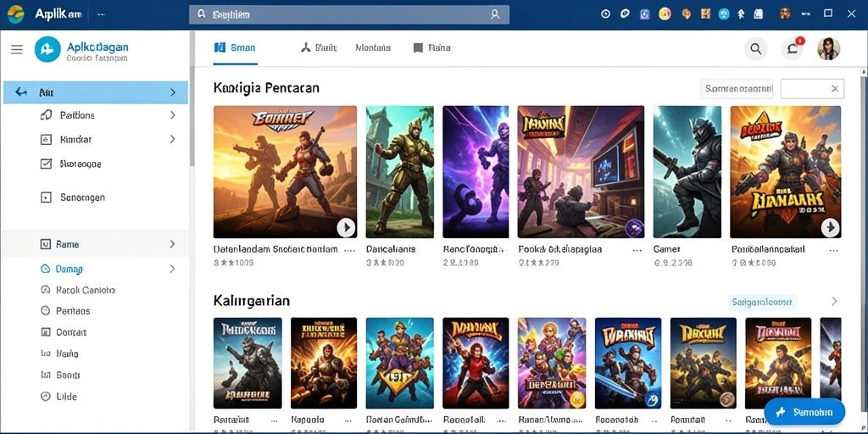Click the yellow round icon in title bar
The width and height of the screenshot is (868, 434).
click(x=665, y=14)
